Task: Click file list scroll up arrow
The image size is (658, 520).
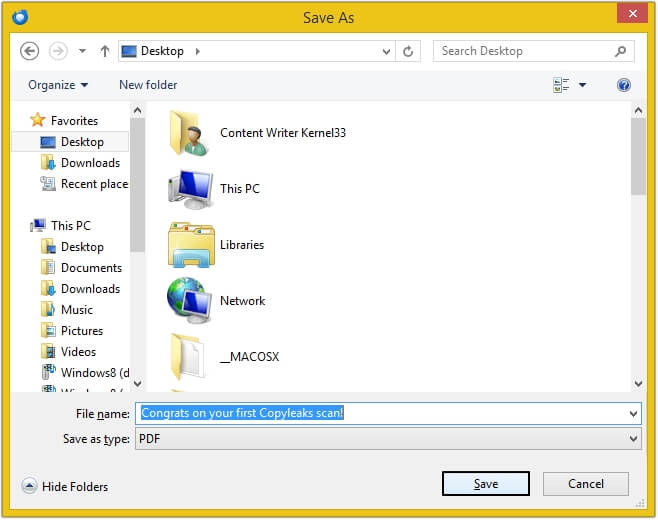Action: pos(638,111)
